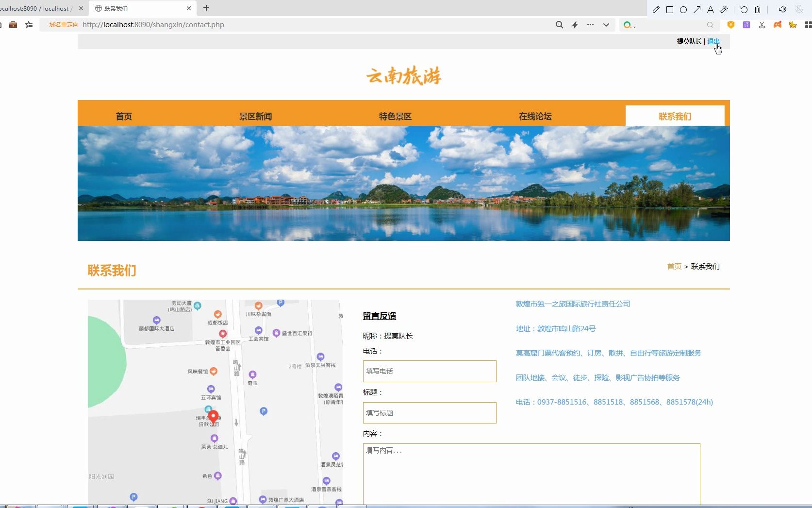Image resolution: width=812 pixels, height=508 pixels.
Task: Select the magic wand highlighter tool
Action: tap(724, 10)
